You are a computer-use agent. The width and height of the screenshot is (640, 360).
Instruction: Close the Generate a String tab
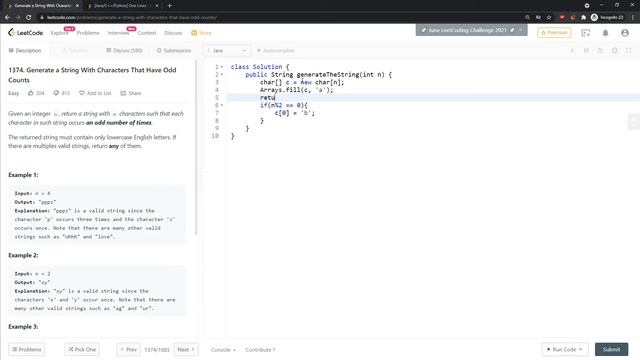pyautogui.click(x=77, y=6)
